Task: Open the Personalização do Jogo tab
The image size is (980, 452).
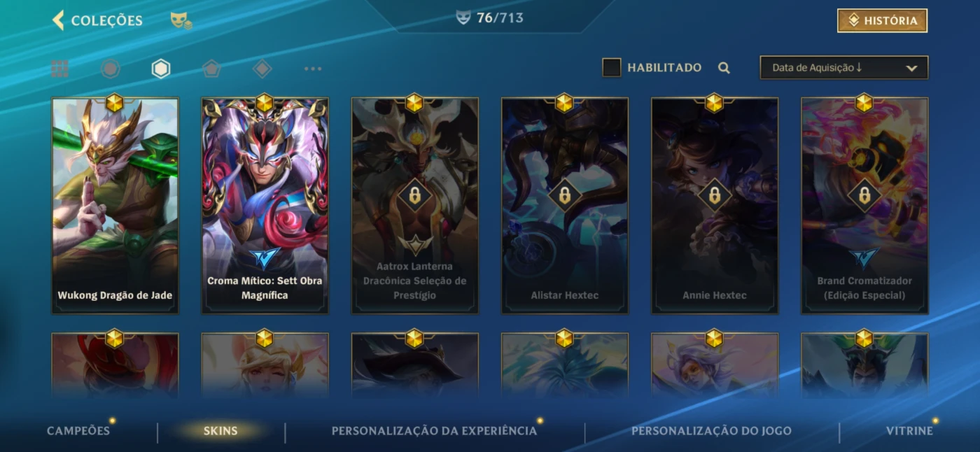Action: [x=711, y=430]
